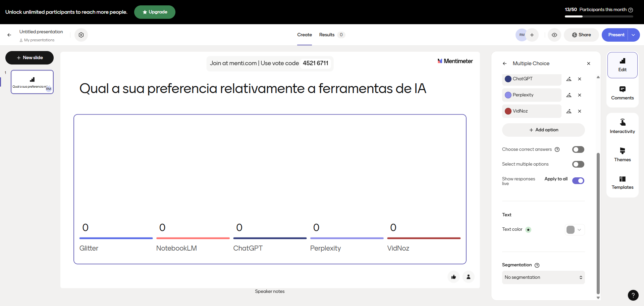Click the slide question title
The image size is (644, 306).
[x=253, y=89]
